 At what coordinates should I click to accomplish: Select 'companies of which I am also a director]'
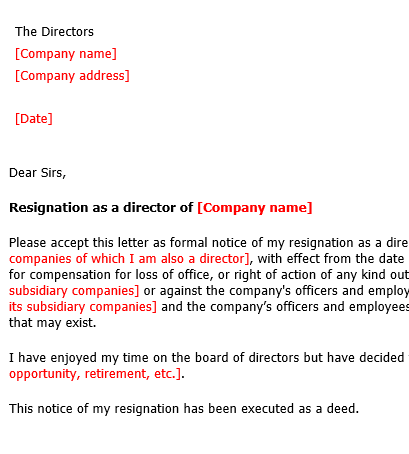point(129,259)
